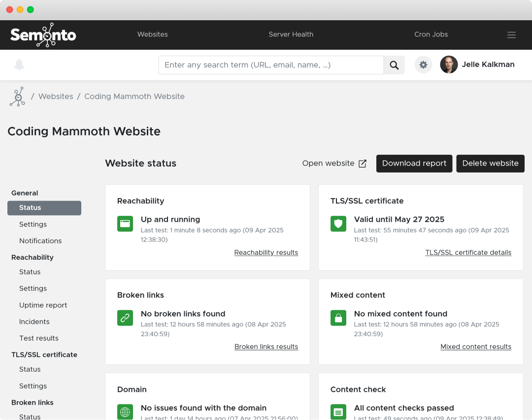Click the Download report button
The width and height of the screenshot is (532, 420).
point(414,164)
